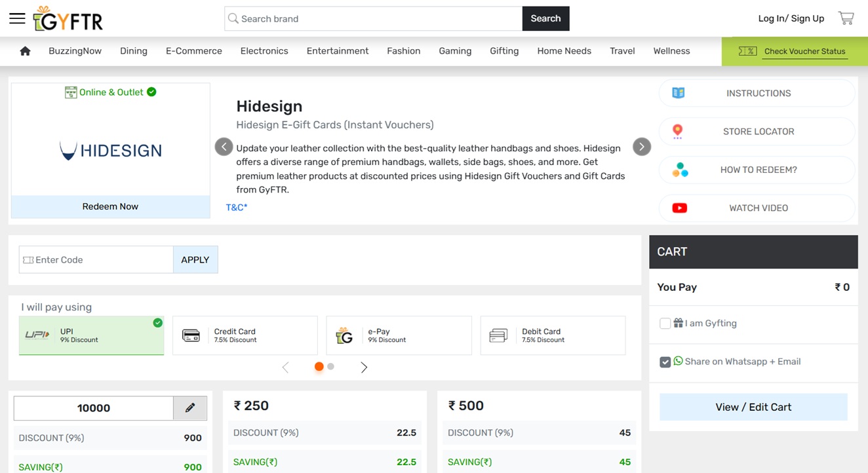Click the 10000 custom amount field
The image size is (868, 473).
coord(94,408)
